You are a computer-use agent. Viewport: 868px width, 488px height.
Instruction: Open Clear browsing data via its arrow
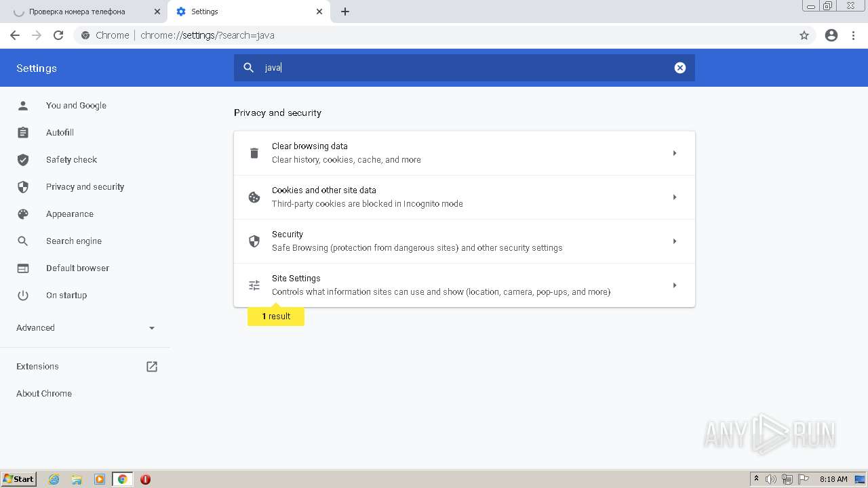tap(675, 153)
